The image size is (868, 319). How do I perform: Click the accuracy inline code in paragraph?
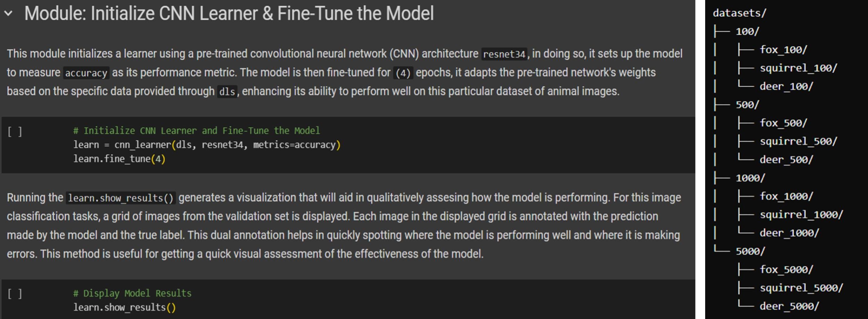click(86, 73)
